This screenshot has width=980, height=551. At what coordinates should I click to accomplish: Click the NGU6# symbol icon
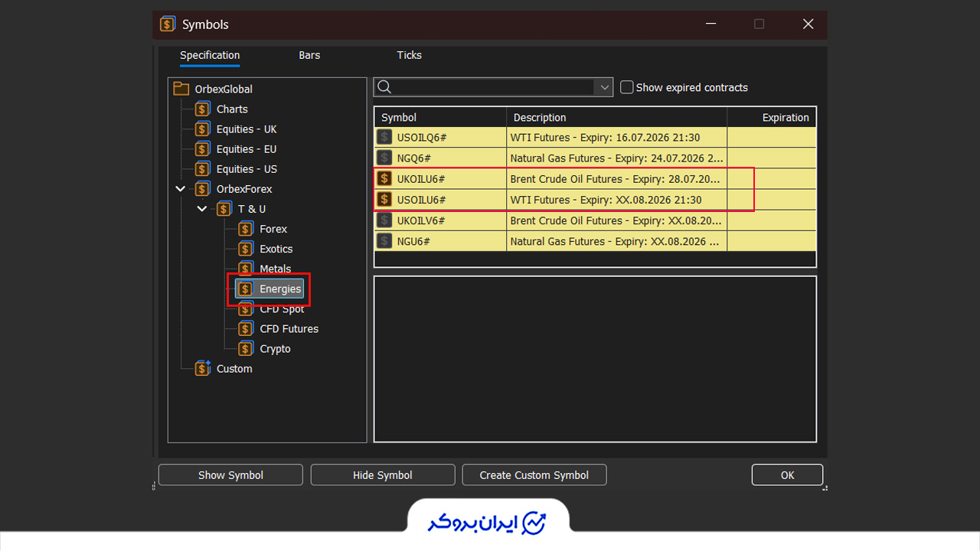pyautogui.click(x=384, y=241)
